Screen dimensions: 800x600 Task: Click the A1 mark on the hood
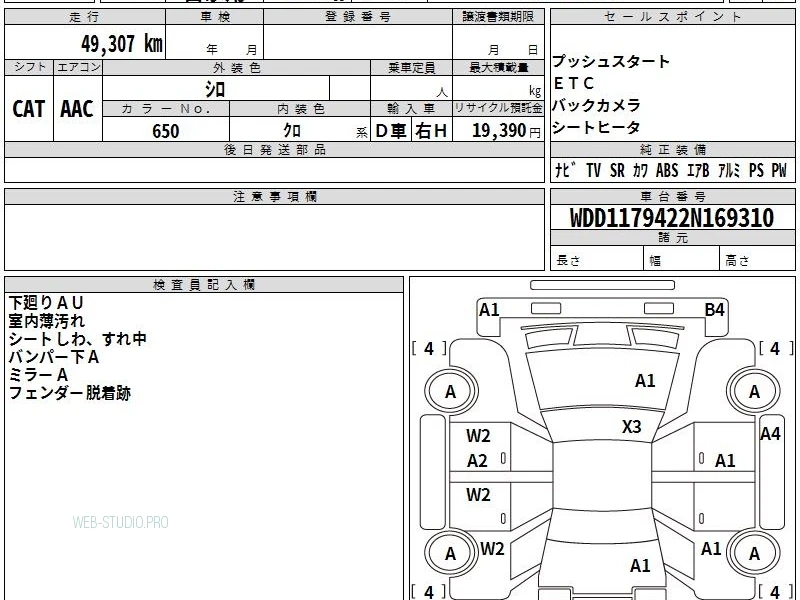(x=645, y=381)
